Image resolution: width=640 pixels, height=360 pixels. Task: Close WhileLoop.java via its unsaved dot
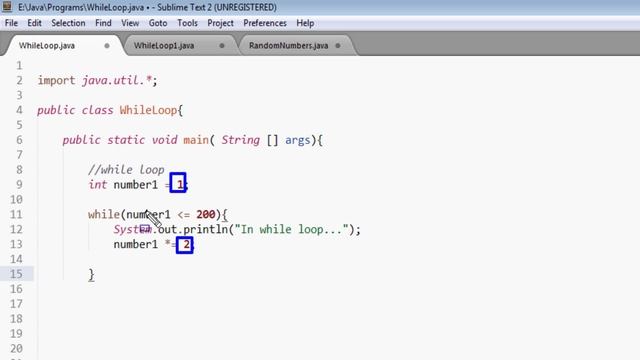[x=107, y=46]
